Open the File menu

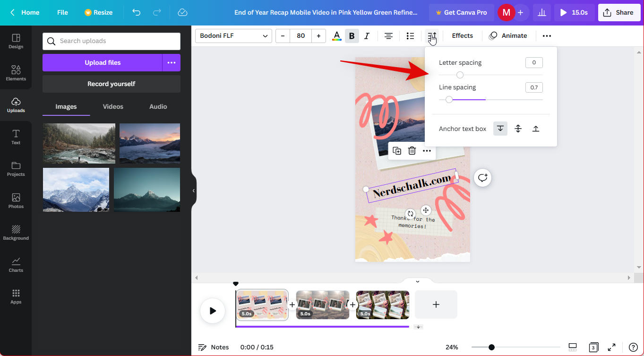[x=62, y=12]
